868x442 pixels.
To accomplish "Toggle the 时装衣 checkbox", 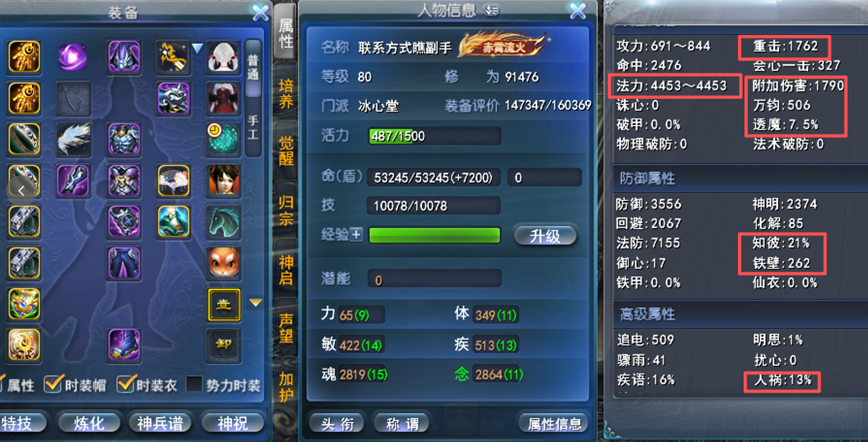I will [125, 384].
